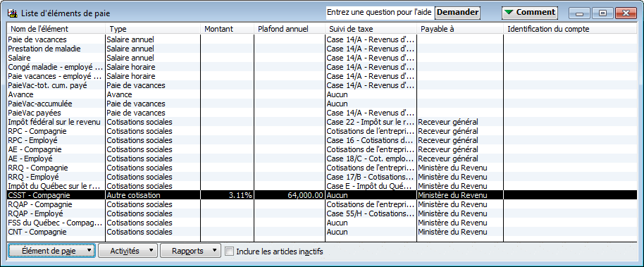Select 'Paie vacances - employé' row
The image size is (644, 267).
point(323,76)
